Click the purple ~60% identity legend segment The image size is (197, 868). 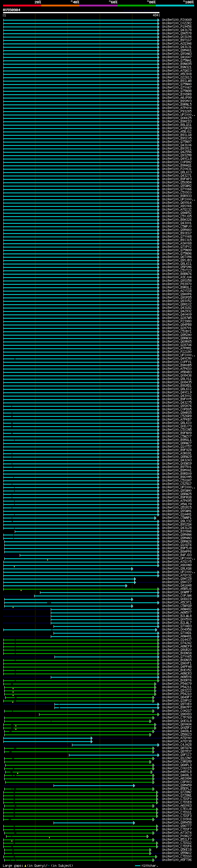click(99, 6)
